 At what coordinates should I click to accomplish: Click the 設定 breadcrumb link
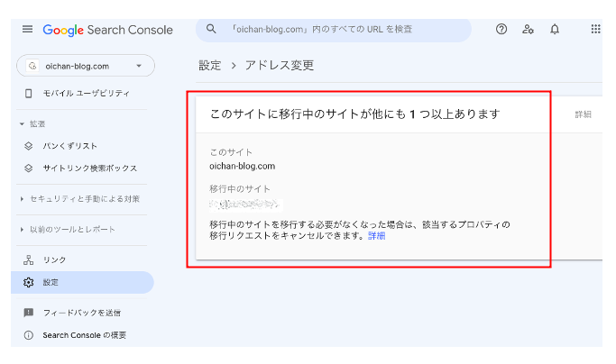coord(210,65)
